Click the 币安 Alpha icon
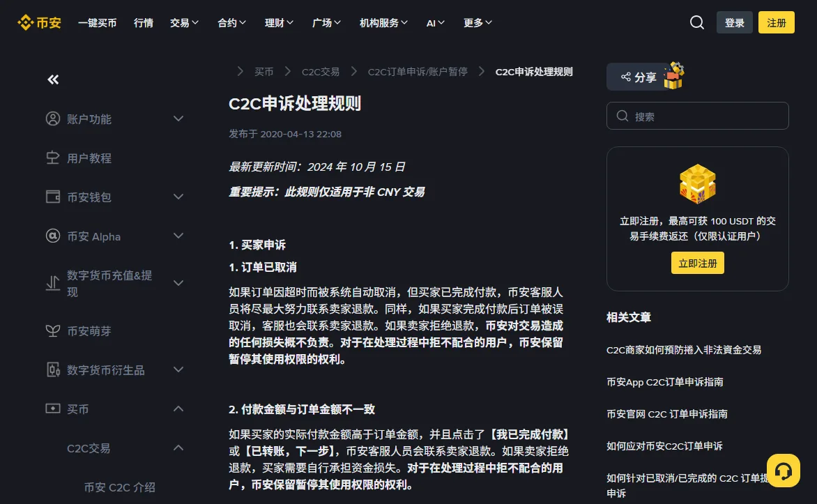This screenshot has height=504, width=817. point(52,236)
